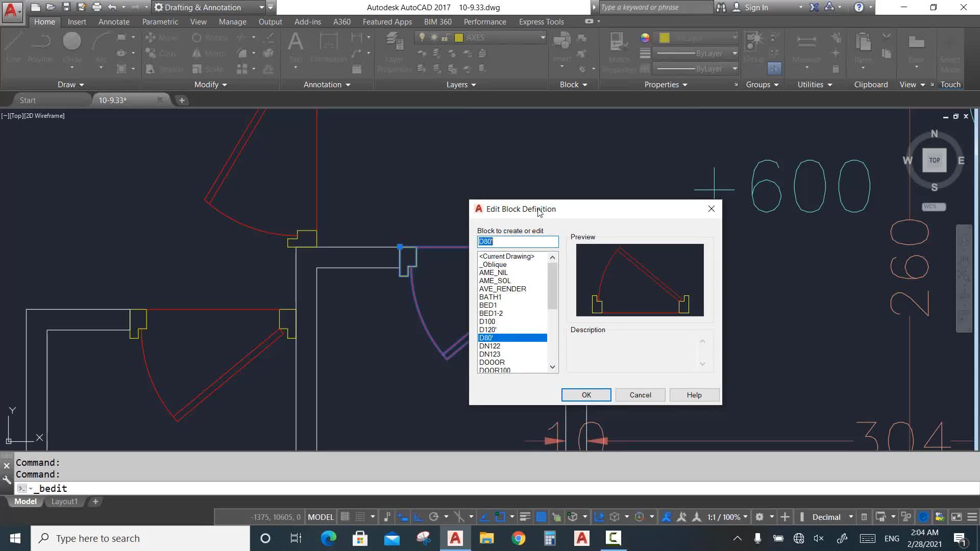980x551 pixels.
Task: Select the DOOOR block in the list
Action: point(492,362)
